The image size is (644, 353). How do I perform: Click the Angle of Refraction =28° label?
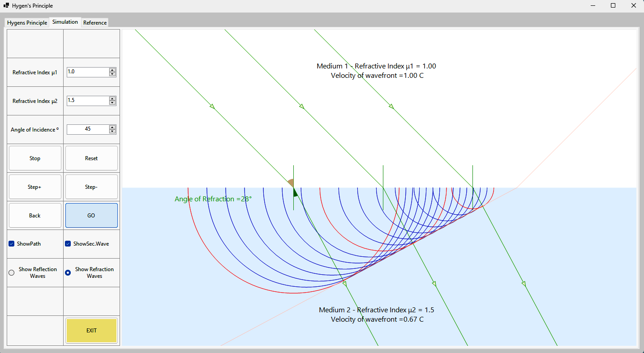213,199
